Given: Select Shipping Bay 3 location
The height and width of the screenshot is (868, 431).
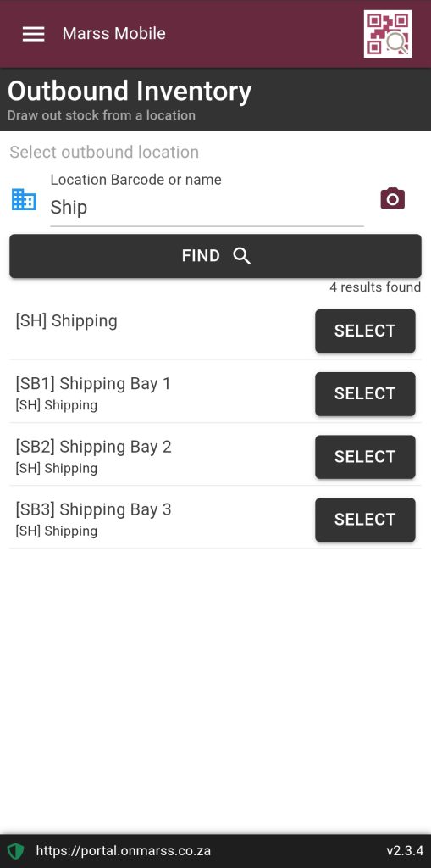Looking at the screenshot, I should 365,520.
